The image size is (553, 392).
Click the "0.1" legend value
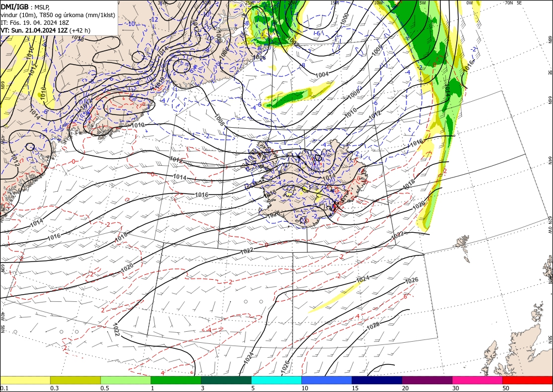[x=3, y=388]
